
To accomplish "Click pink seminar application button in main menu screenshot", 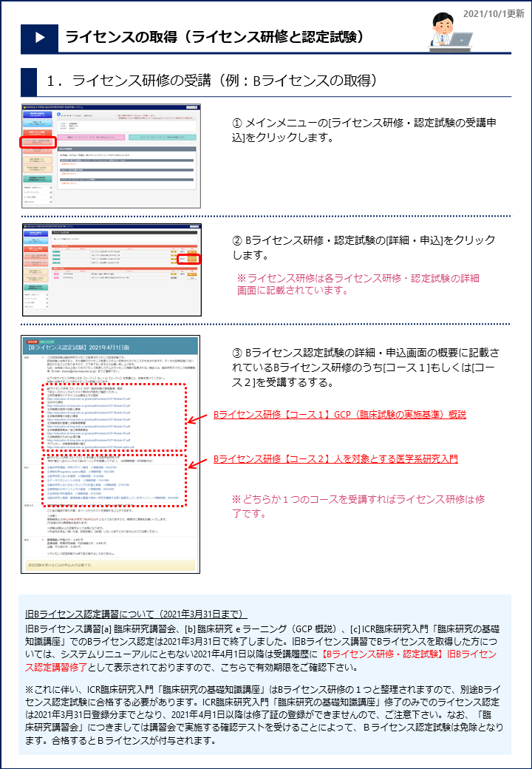I will click(91, 138).
